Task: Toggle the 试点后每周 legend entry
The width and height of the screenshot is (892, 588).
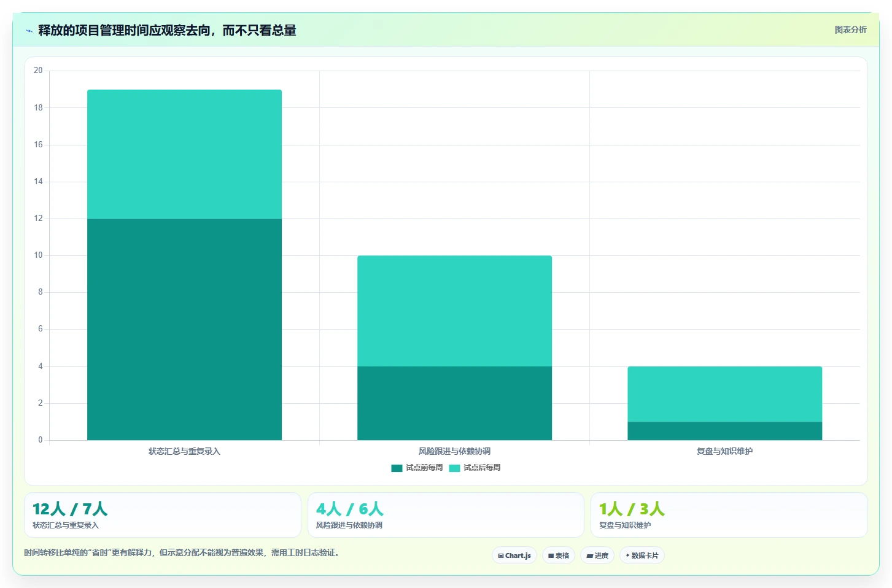Action: point(475,468)
